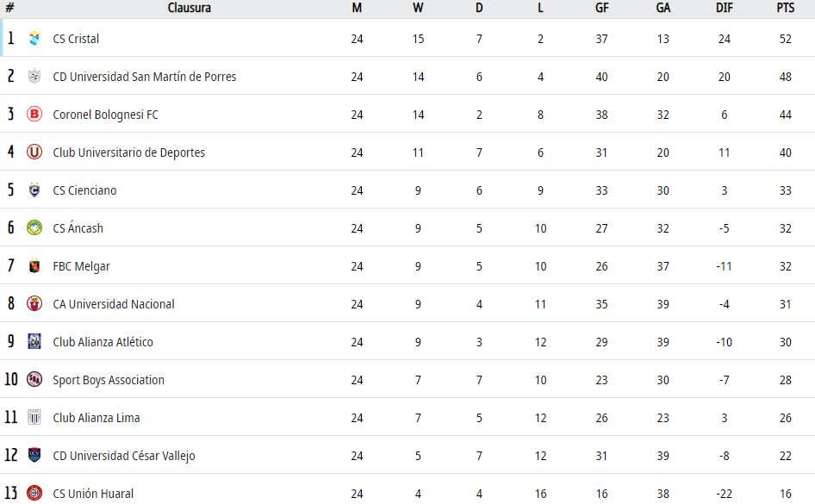Viewport: 815px width, 504px height.
Task: Sort by the PTS column header
Action: pyautogui.click(x=785, y=8)
